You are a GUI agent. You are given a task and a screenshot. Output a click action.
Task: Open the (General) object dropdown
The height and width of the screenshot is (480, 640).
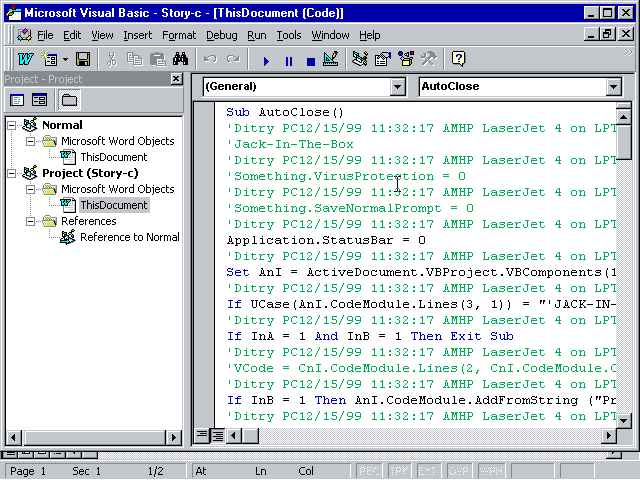point(398,87)
